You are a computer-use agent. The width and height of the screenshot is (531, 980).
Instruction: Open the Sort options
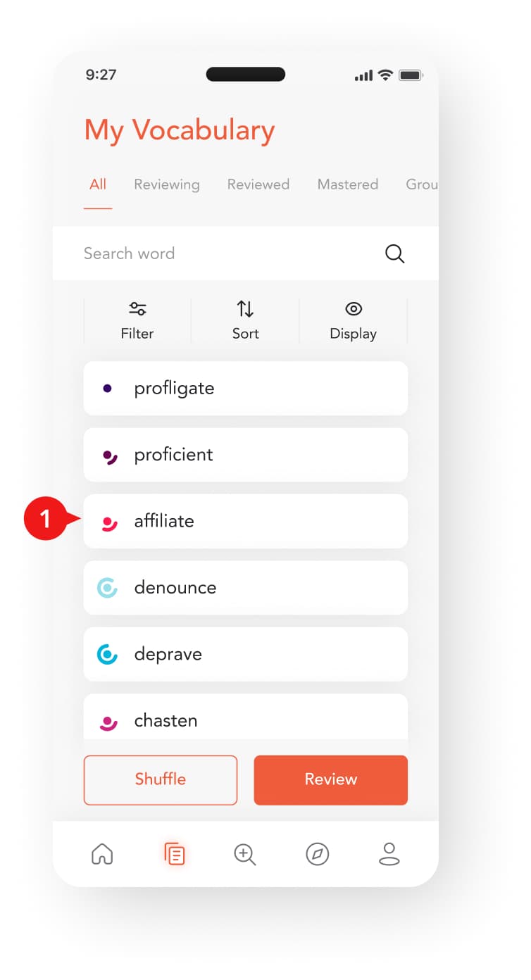coord(245,320)
